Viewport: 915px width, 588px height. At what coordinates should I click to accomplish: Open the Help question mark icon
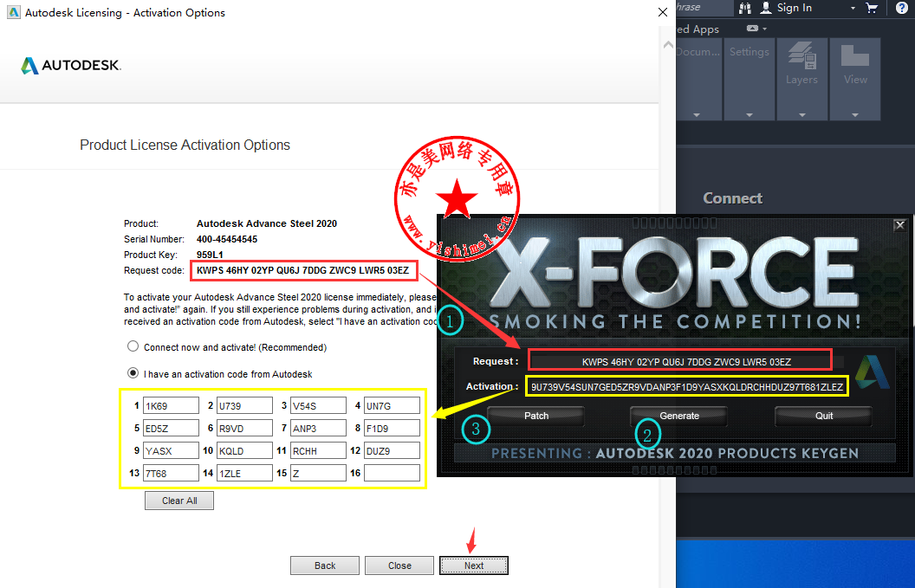tap(902, 8)
